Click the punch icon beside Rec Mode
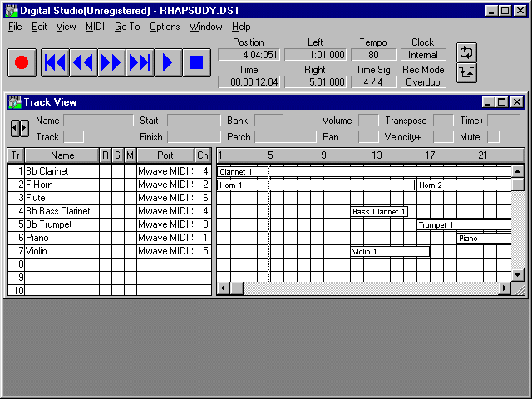532x399 pixels. pos(466,72)
